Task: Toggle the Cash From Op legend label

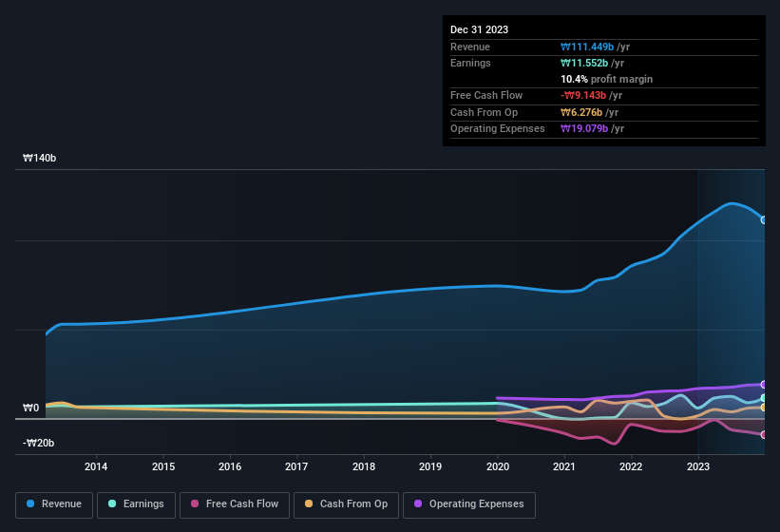Action: point(352,504)
